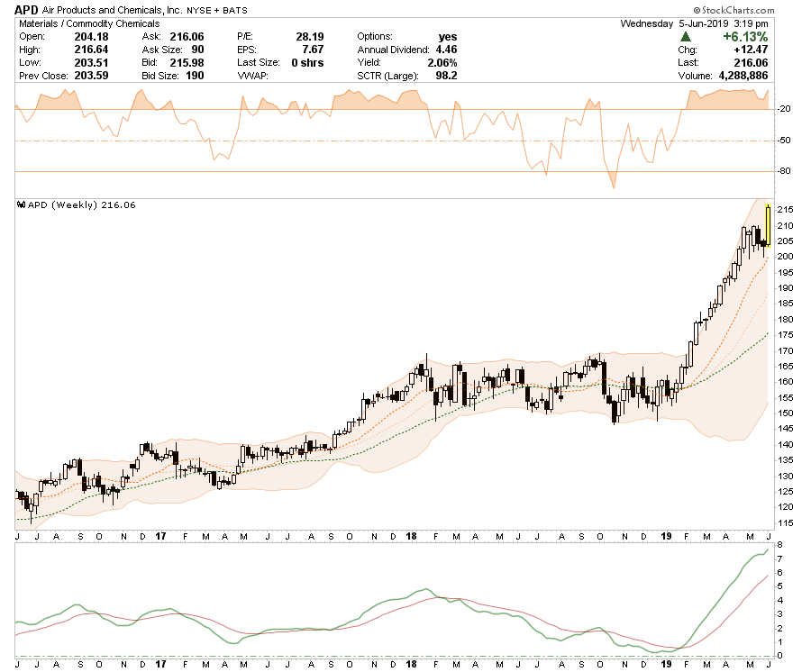Click the 215 price axis label
The height and width of the screenshot is (672, 811).
pos(785,210)
